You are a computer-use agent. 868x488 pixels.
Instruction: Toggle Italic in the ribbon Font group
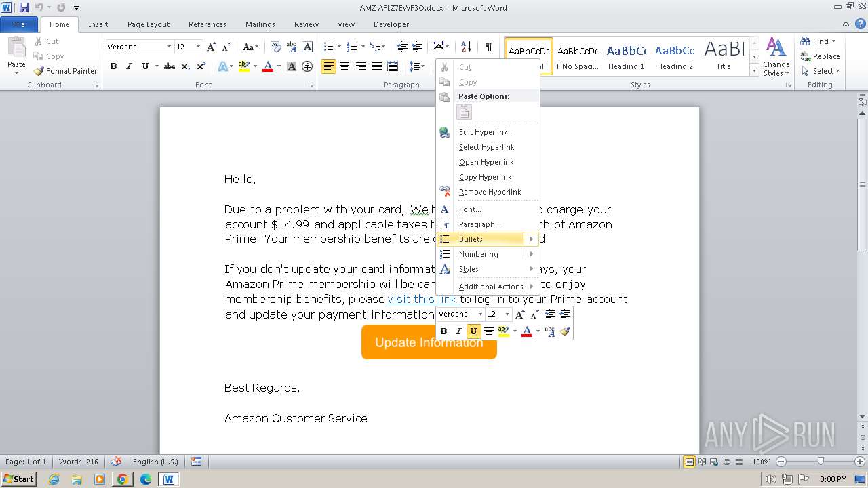point(129,66)
